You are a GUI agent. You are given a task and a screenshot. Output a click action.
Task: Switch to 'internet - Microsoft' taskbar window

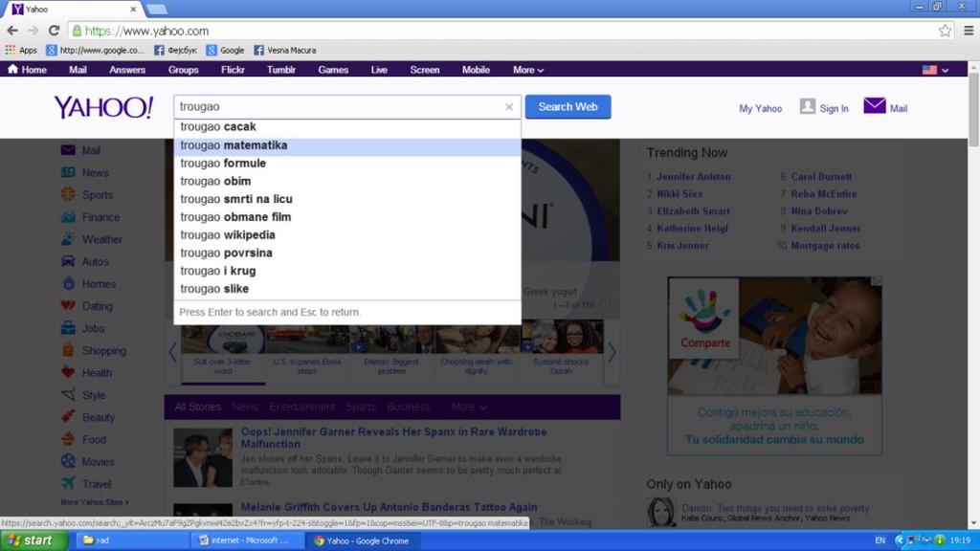click(x=247, y=540)
